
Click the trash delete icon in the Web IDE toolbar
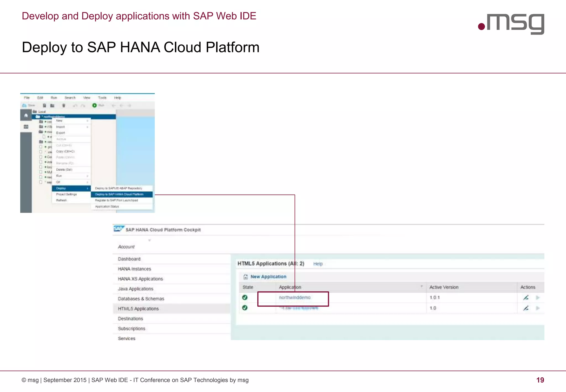pos(64,105)
